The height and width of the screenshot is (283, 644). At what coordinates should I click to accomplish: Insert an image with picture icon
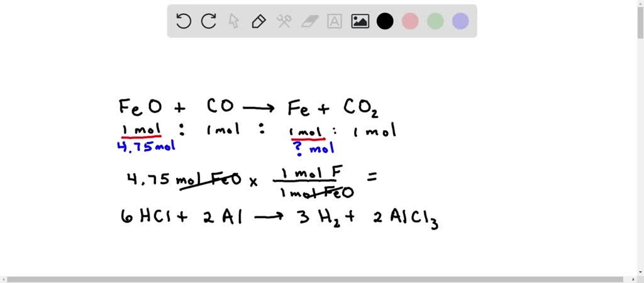[x=360, y=21]
